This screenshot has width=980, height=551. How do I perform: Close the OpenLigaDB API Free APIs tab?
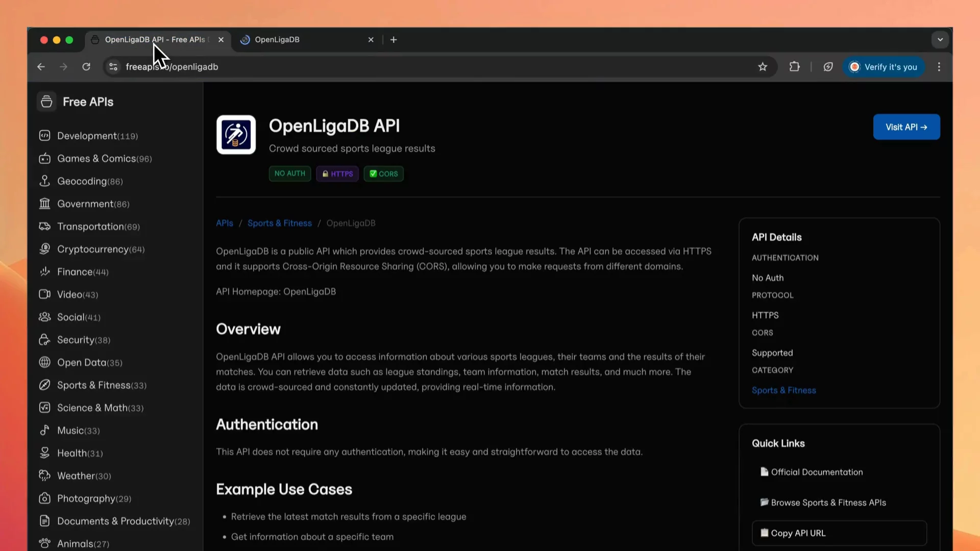[x=221, y=39]
